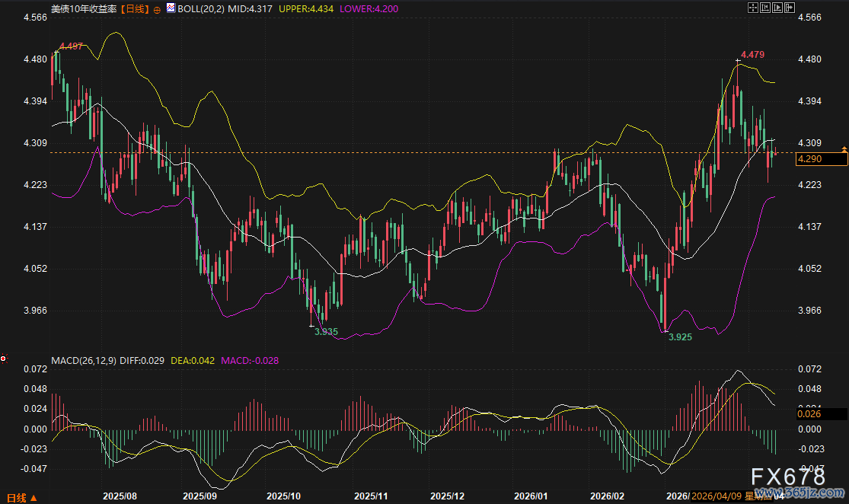849x504 pixels.
Task: Click the 【日线】 period label in title
Action: pos(133,9)
